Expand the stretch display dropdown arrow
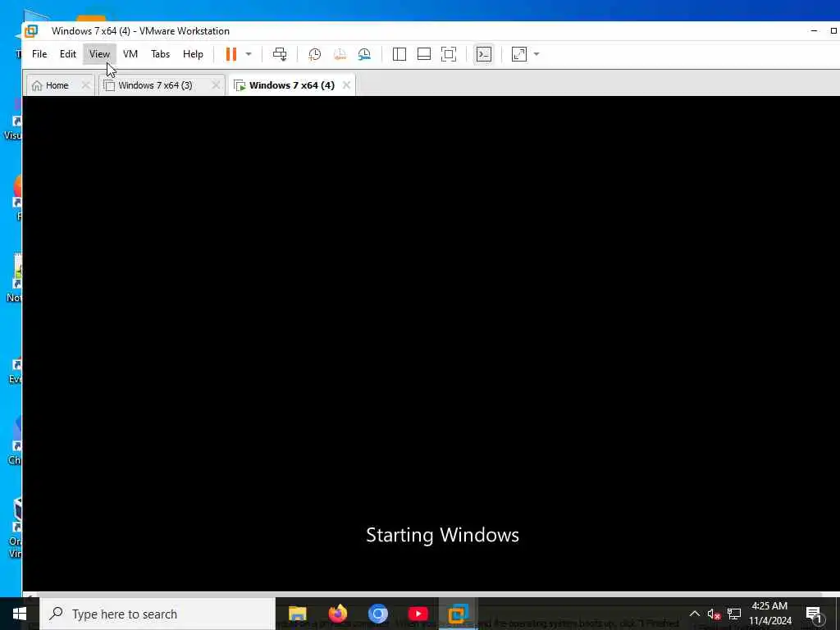840x630 pixels. (536, 54)
